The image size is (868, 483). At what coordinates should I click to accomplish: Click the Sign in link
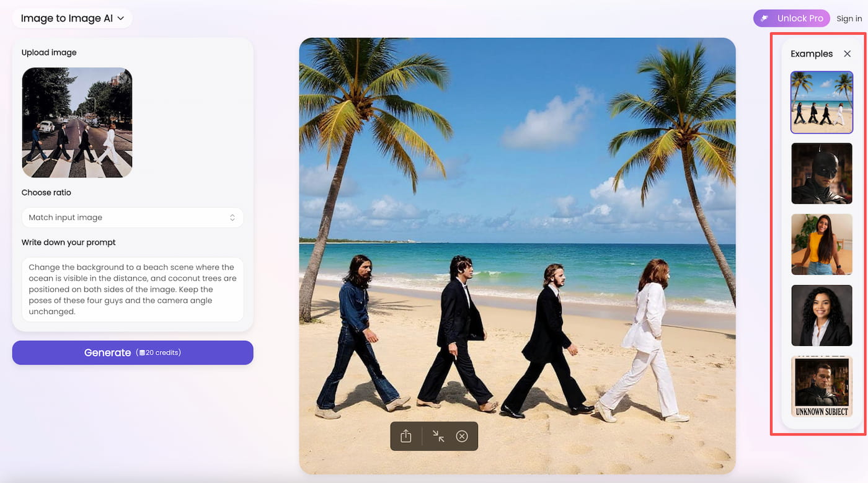pyautogui.click(x=849, y=19)
